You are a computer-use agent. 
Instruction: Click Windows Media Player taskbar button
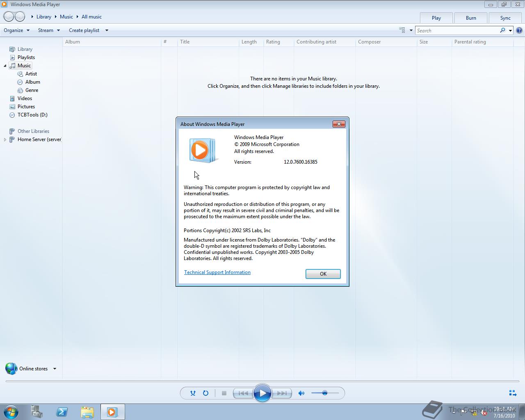tap(112, 412)
